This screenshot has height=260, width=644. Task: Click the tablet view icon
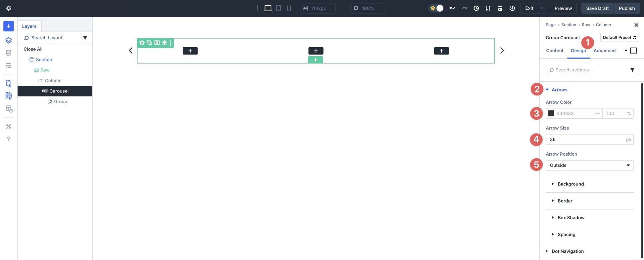click(278, 8)
